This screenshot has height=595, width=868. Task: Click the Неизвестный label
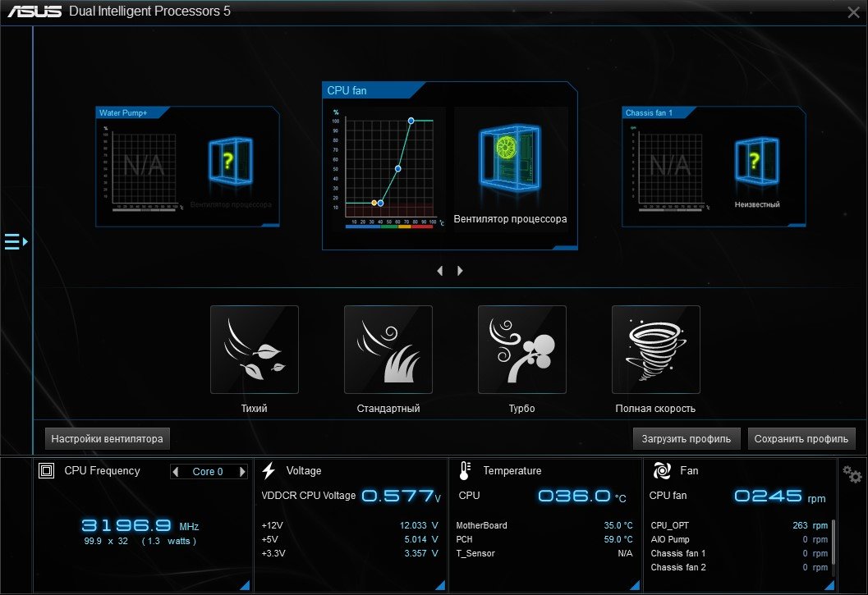757,204
